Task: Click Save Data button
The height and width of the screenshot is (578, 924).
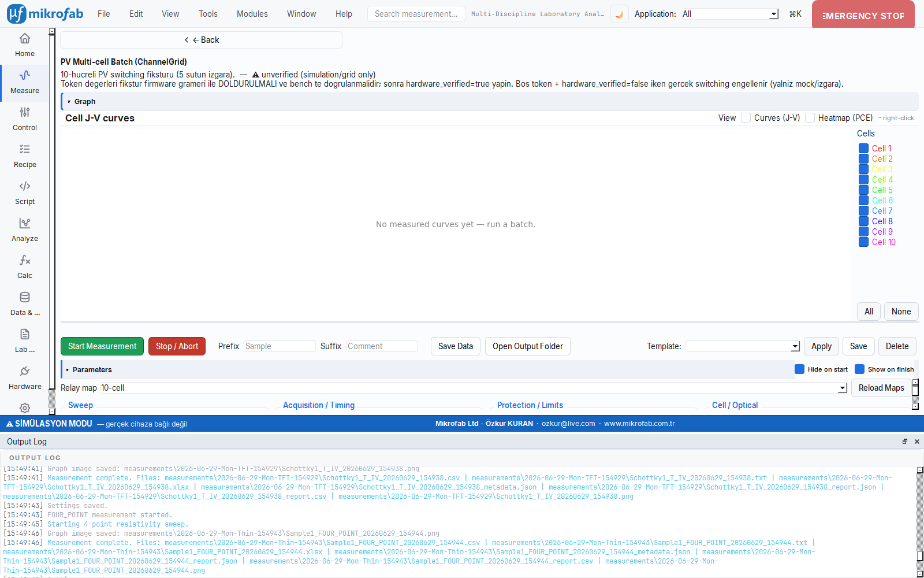Action: pyautogui.click(x=456, y=346)
